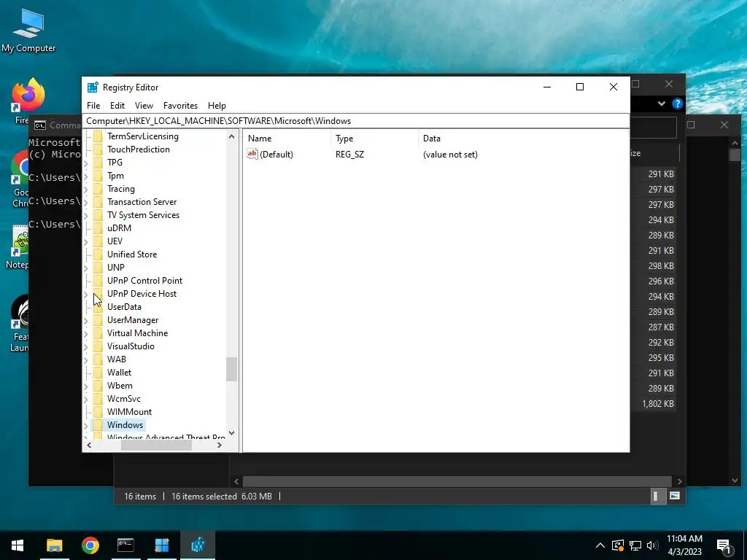
Task: Open the My Computer desktop icon
Action: (x=28, y=30)
